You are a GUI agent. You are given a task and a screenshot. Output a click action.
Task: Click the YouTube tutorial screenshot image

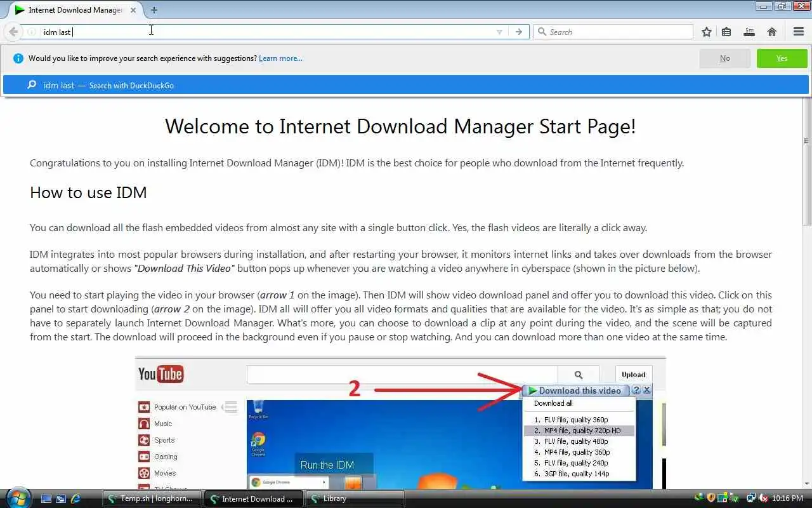400,422
